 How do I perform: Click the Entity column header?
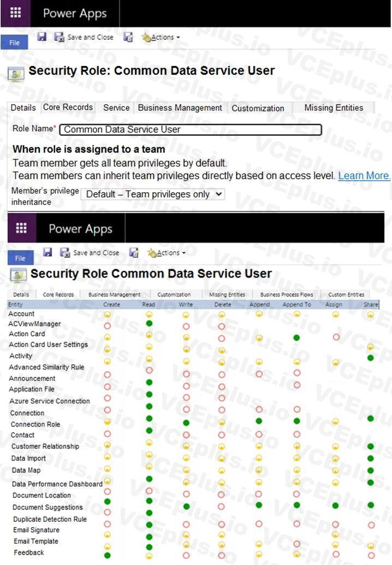(15, 305)
